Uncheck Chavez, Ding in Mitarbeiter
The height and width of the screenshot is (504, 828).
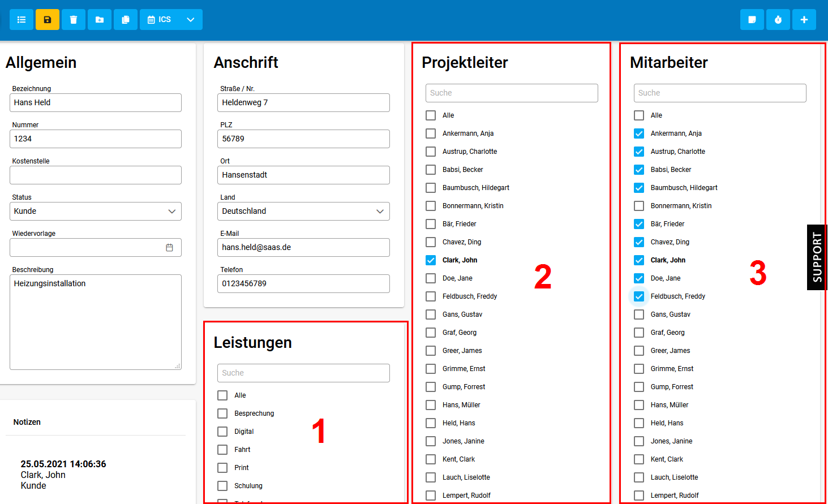639,242
